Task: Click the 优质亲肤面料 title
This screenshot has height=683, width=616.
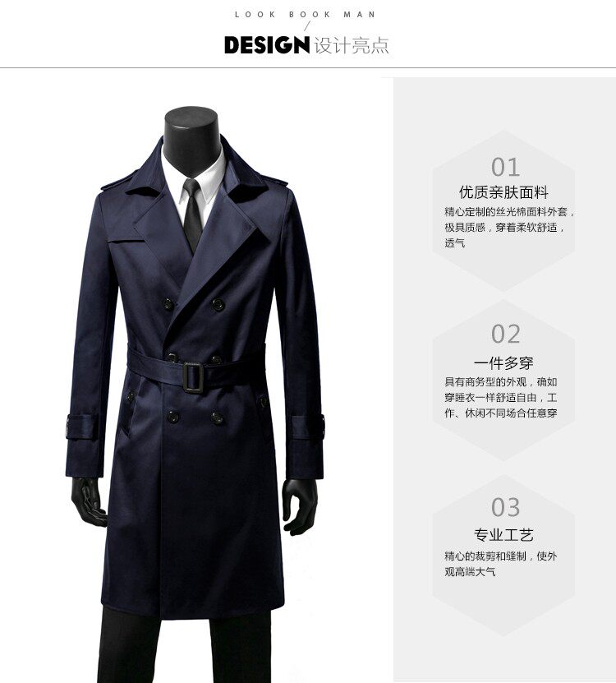Action: pos(503,192)
